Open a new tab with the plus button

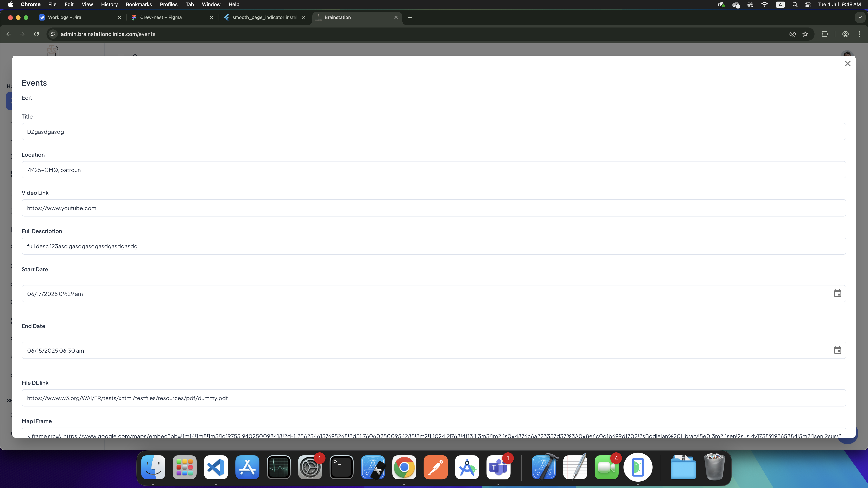(x=410, y=17)
